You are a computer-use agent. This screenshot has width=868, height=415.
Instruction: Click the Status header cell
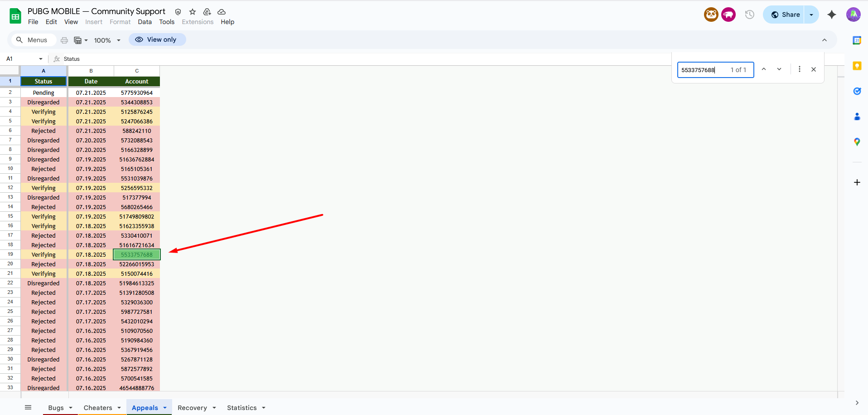tap(43, 81)
